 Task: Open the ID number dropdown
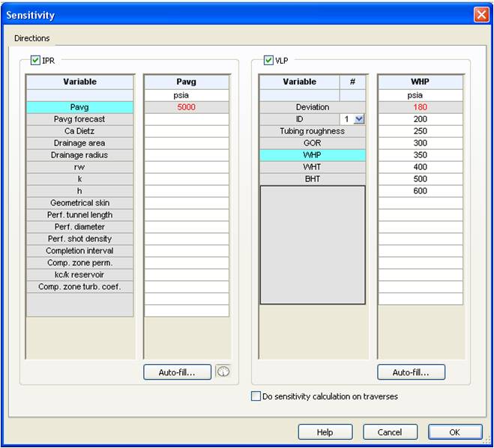(358, 119)
